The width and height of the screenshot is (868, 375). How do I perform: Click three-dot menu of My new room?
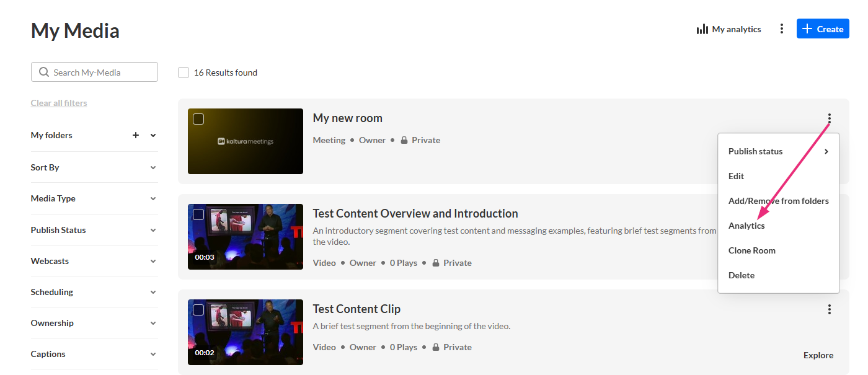(829, 118)
